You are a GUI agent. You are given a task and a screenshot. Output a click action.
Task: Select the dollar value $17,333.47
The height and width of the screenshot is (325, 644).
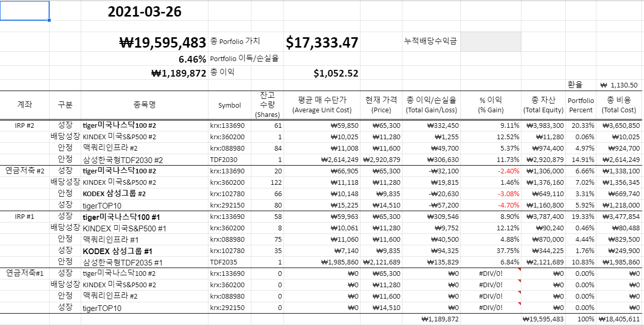coord(323,42)
